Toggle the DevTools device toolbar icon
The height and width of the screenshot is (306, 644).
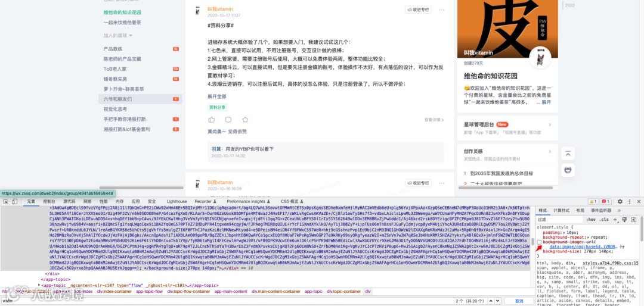pos(15,201)
